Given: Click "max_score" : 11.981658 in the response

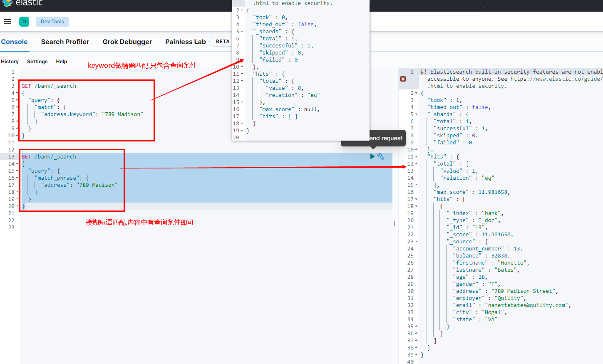Looking at the screenshot, I should (x=472, y=192).
